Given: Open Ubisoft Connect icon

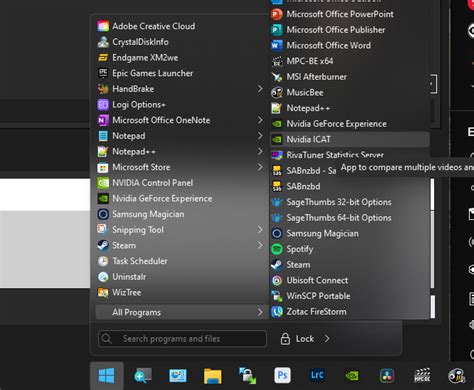Looking at the screenshot, I should [x=277, y=280].
